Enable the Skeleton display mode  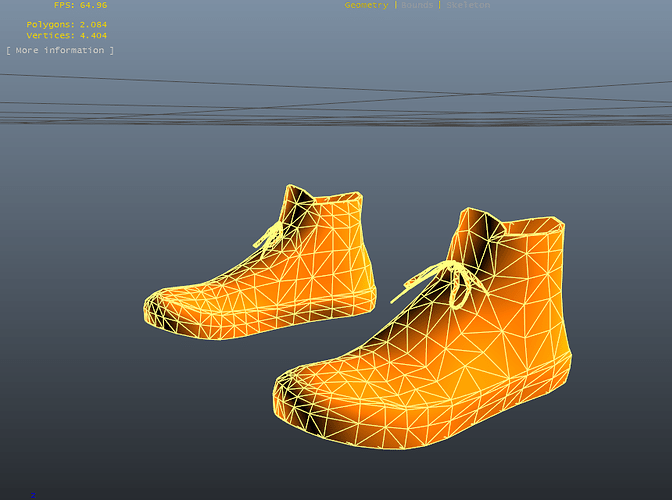click(x=468, y=5)
